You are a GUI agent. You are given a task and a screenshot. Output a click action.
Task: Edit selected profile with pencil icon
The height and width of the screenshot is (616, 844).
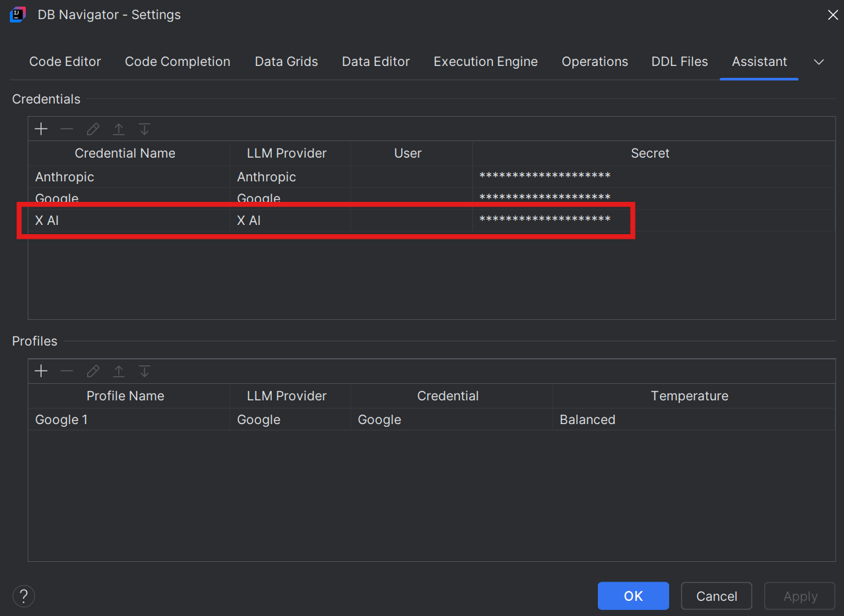pyautogui.click(x=93, y=371)
